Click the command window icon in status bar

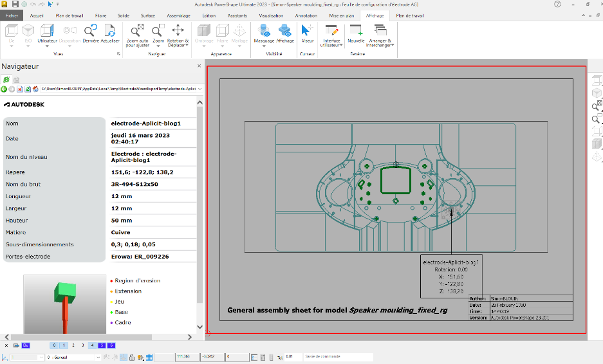click(x=254, y=358)
